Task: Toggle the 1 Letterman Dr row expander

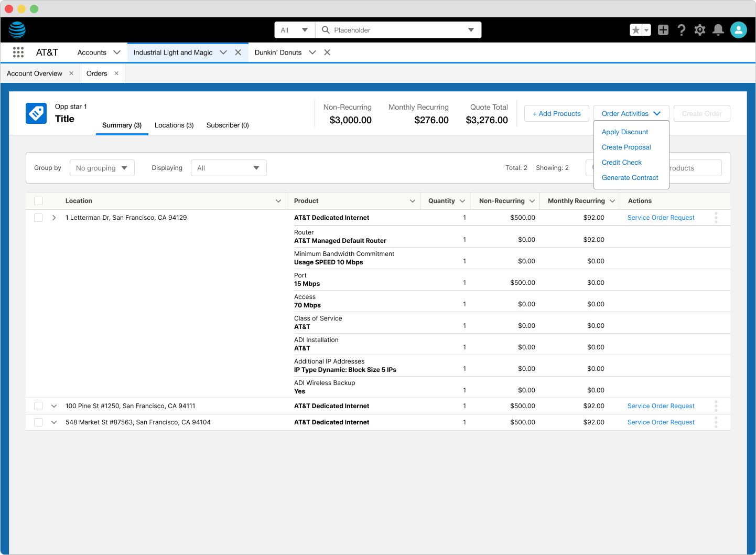Action: (x=54, y=218)
